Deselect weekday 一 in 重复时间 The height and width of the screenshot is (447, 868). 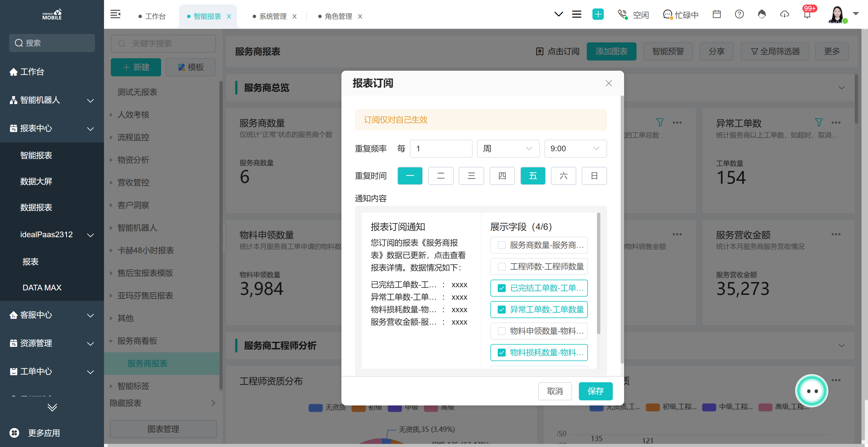pos(410,176)
